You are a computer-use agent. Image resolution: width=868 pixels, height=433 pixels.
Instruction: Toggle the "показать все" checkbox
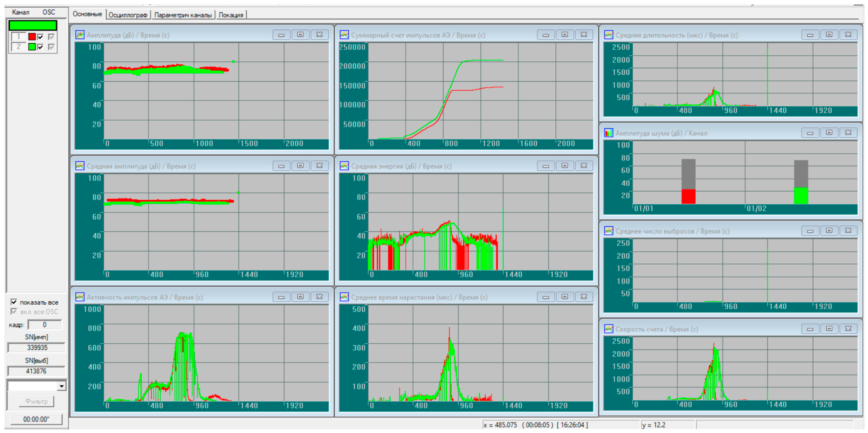14,302
